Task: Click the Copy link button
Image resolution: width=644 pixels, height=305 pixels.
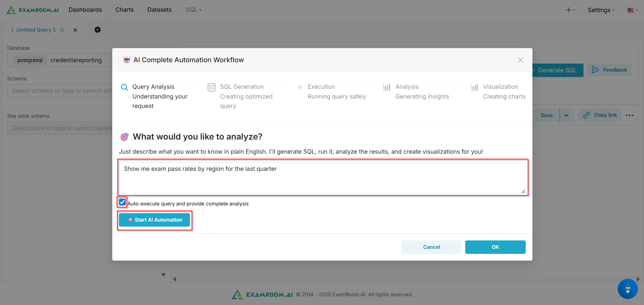Action: click(x=600, y=115)
